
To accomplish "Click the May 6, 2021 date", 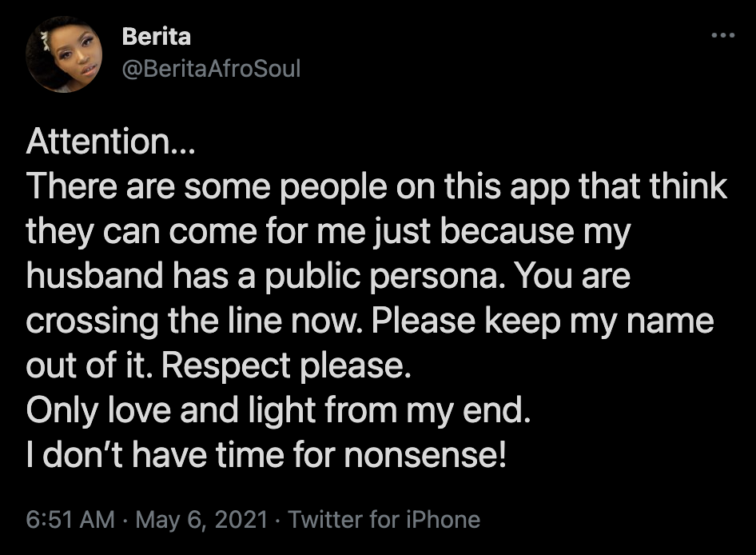I will click(201, 520).
